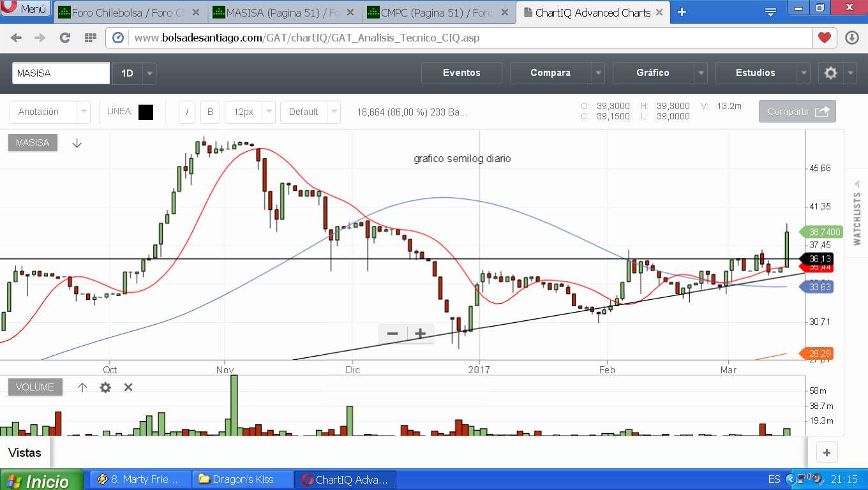Open the tab menu icon beside window controls
The width and height of the screenshot is (868, 490).
click(770, 11)
